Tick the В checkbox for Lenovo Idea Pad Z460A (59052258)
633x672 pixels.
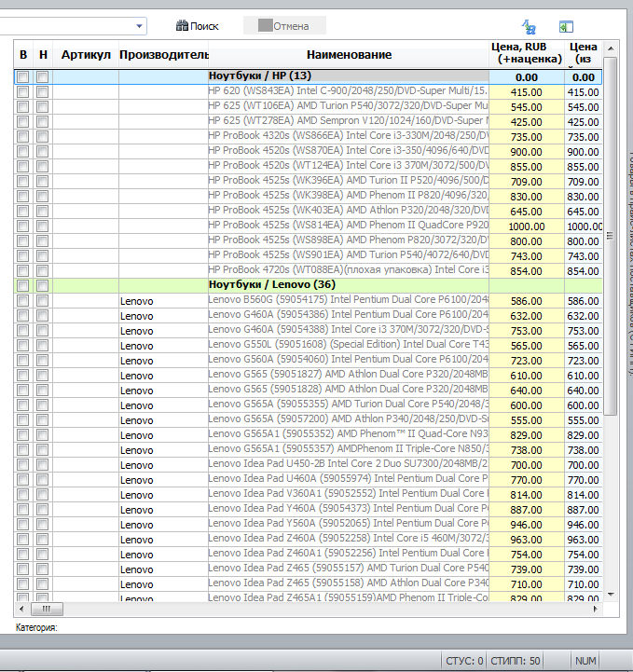click(23, 540)
